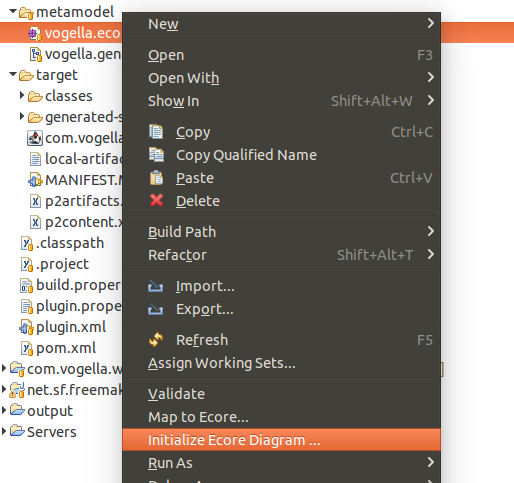Open the Run As submenu
The height and width of the screenshot is (483, 514).
[x=281, y=463]
